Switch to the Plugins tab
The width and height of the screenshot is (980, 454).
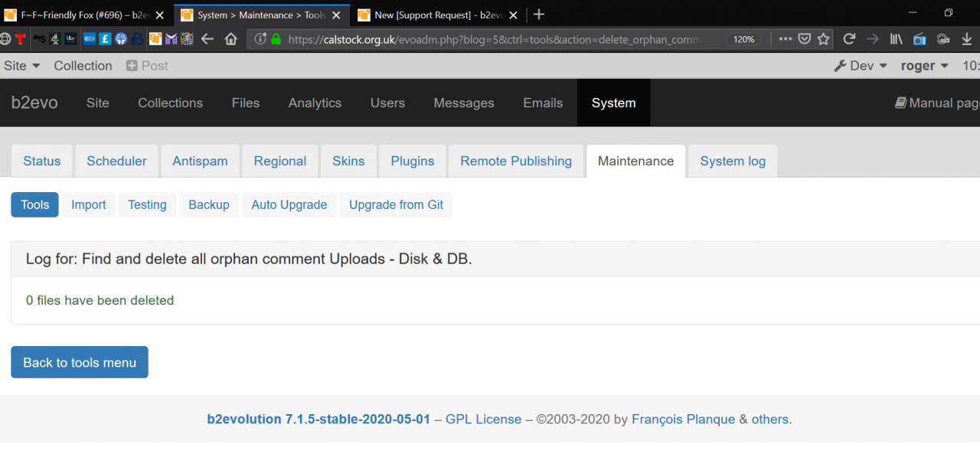coord(413,161)
